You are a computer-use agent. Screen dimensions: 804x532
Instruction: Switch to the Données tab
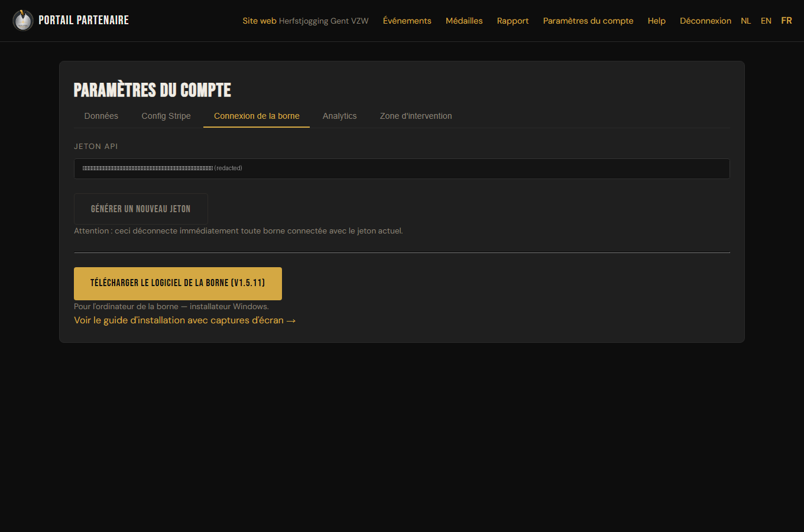click(101, 116)
